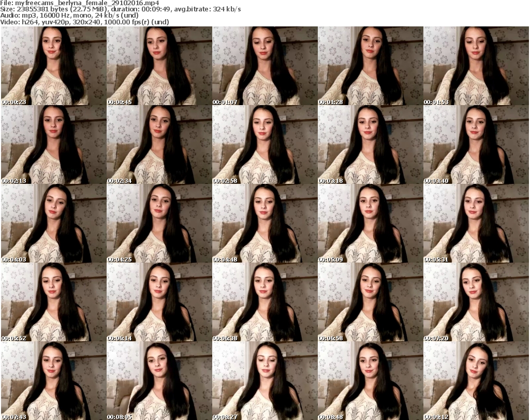Click the video frame labeled 00:08:48

click(x=370, y=381)
